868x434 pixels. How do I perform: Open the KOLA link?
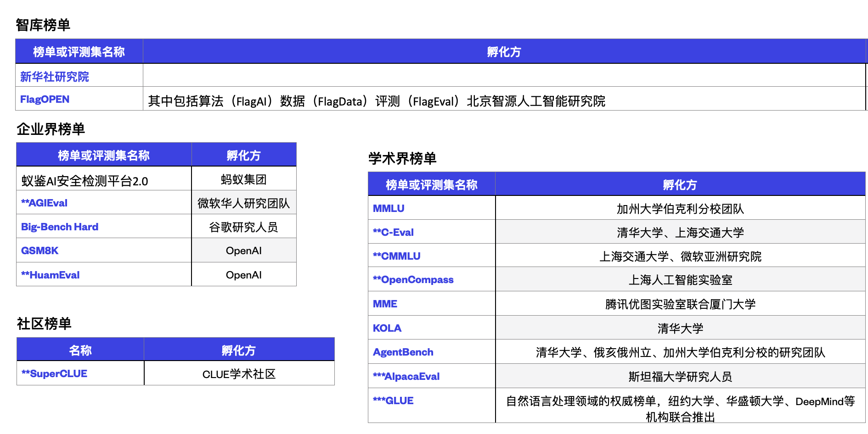387,328
